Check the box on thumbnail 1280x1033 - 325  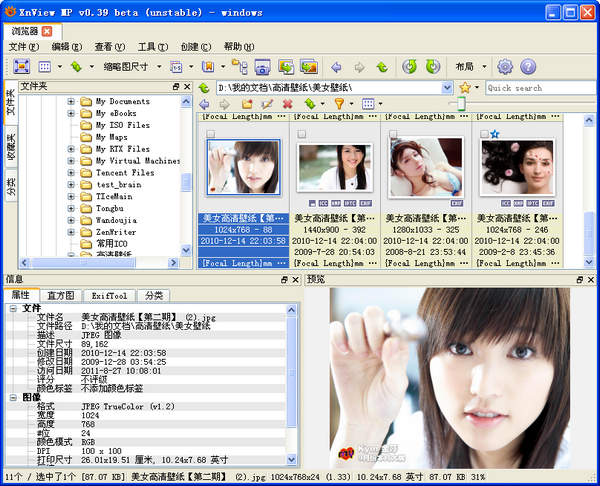[393, 134]
